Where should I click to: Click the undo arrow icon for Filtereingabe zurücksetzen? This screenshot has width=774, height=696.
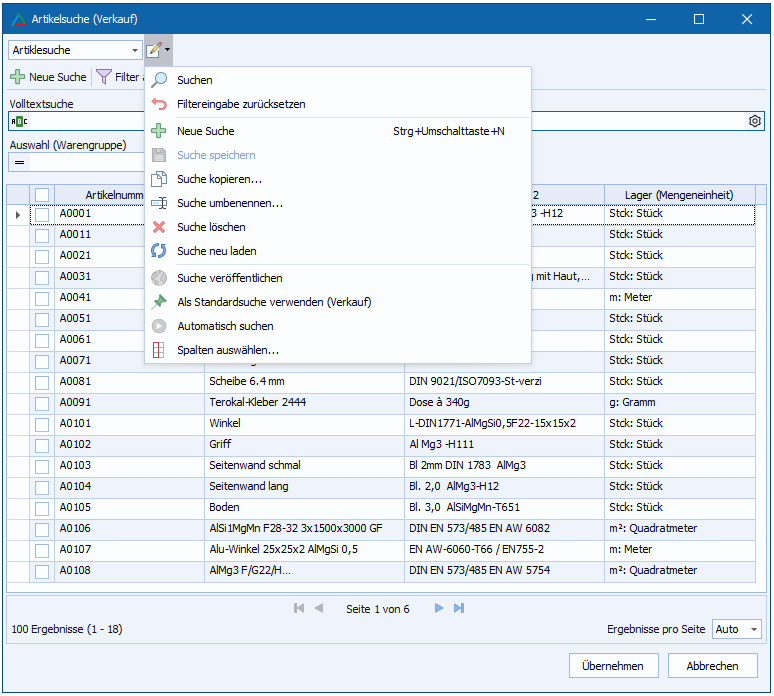pos(158,104)
